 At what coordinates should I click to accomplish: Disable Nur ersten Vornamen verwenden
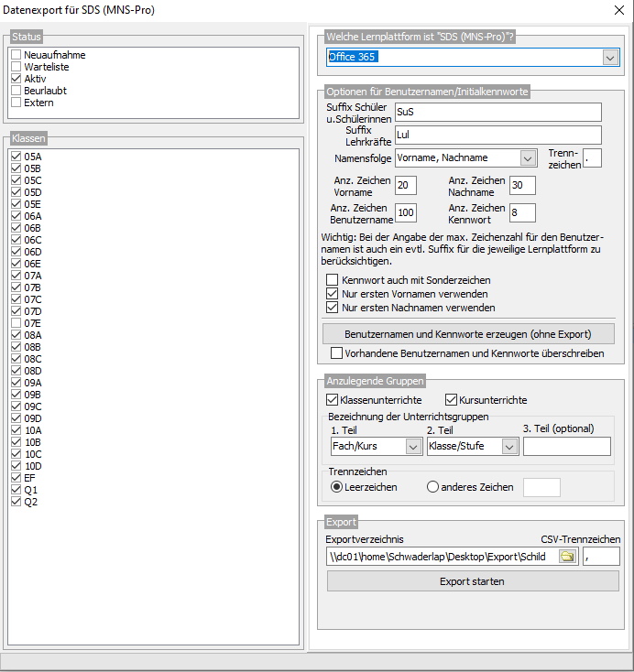(333, 294)
